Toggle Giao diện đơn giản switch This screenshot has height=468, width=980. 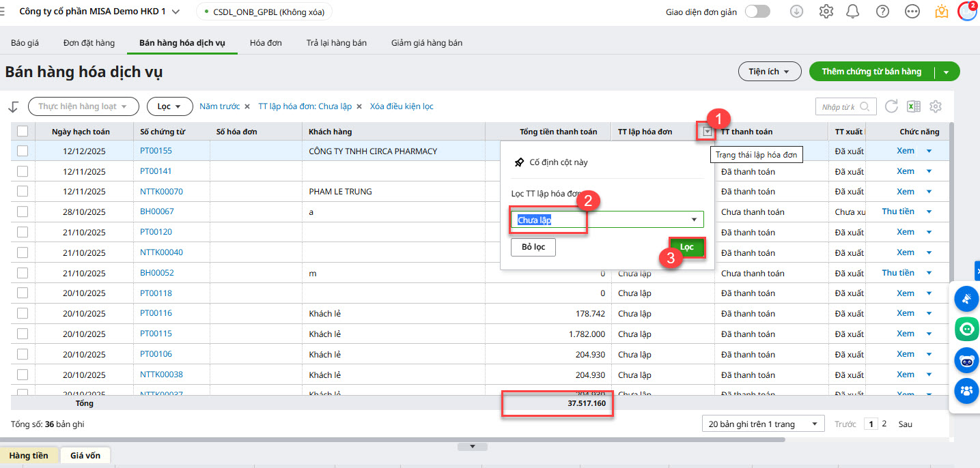tap(757, 12)
